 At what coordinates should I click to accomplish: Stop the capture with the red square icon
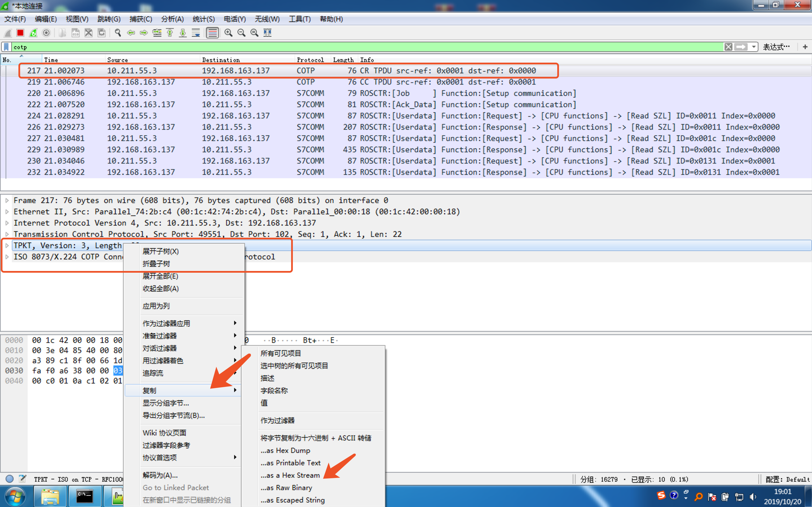tap(21, 33)
